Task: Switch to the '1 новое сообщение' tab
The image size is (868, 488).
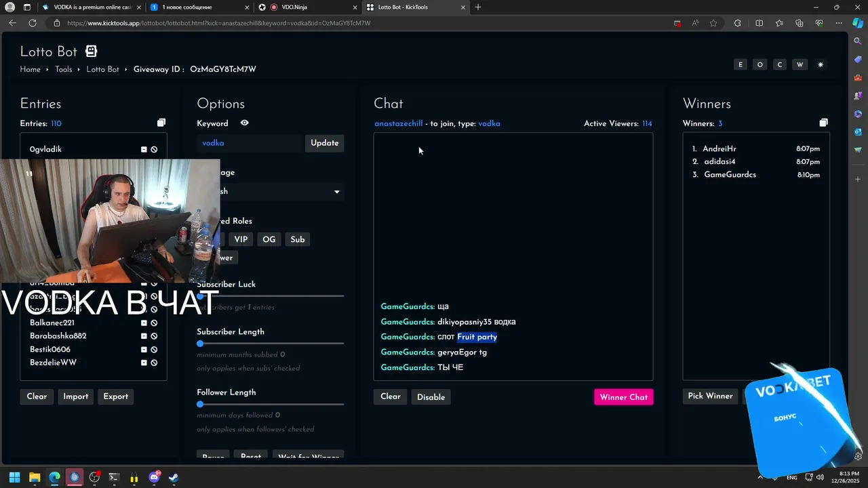Action: [x=198, y=7]
